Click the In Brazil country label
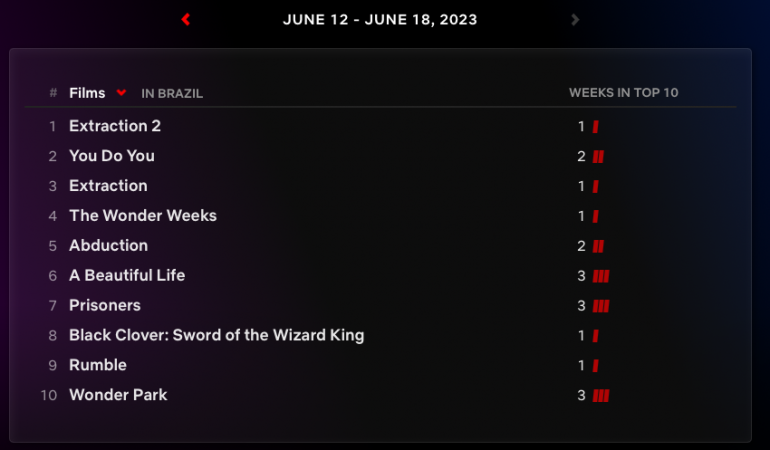770x450 pixels. pyautogui.click(x=172, y=94)
